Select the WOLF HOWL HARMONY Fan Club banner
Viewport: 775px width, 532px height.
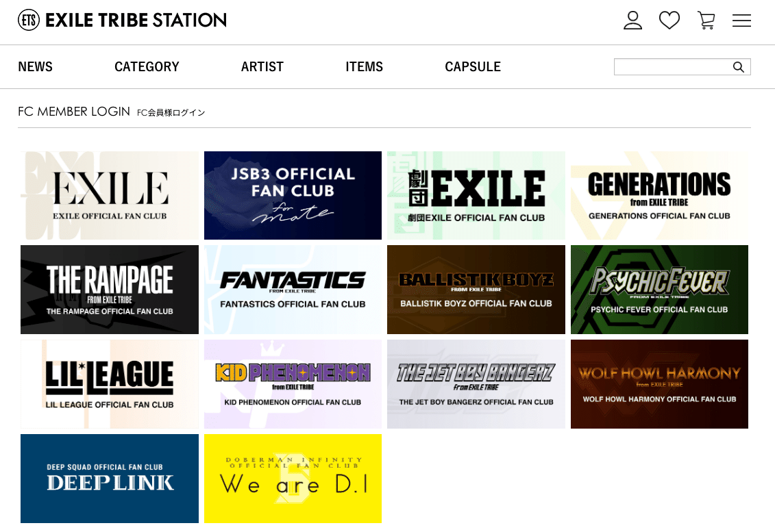[x=659, y=384]
